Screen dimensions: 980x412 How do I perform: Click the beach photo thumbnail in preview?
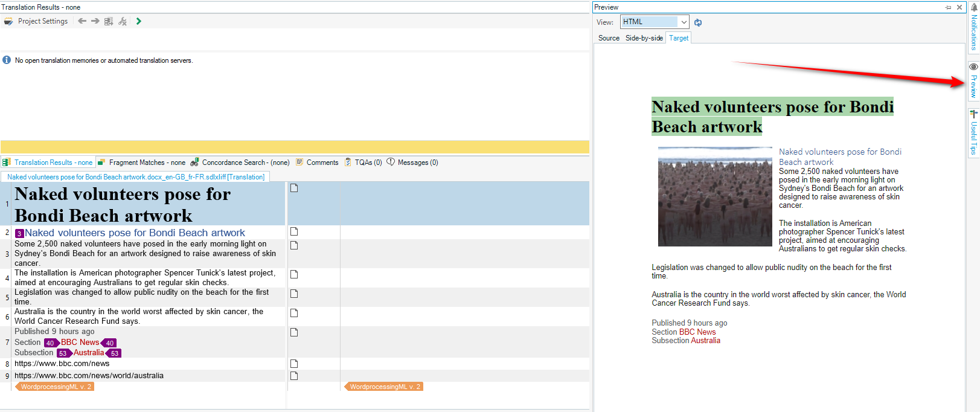pos(715,197)
